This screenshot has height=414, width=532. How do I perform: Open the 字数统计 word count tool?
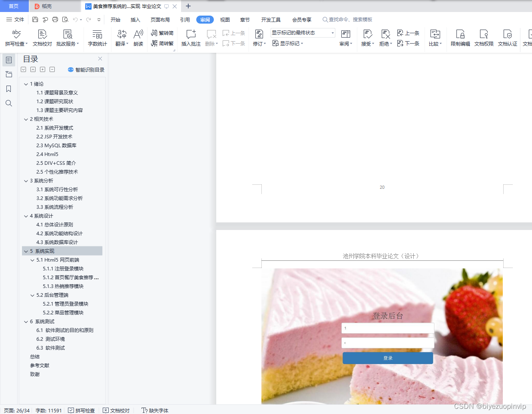click(x=97, y=38)
